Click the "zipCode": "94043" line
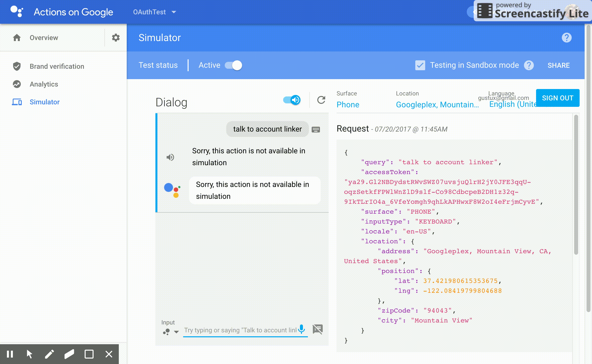 click(x=416, y=311)
